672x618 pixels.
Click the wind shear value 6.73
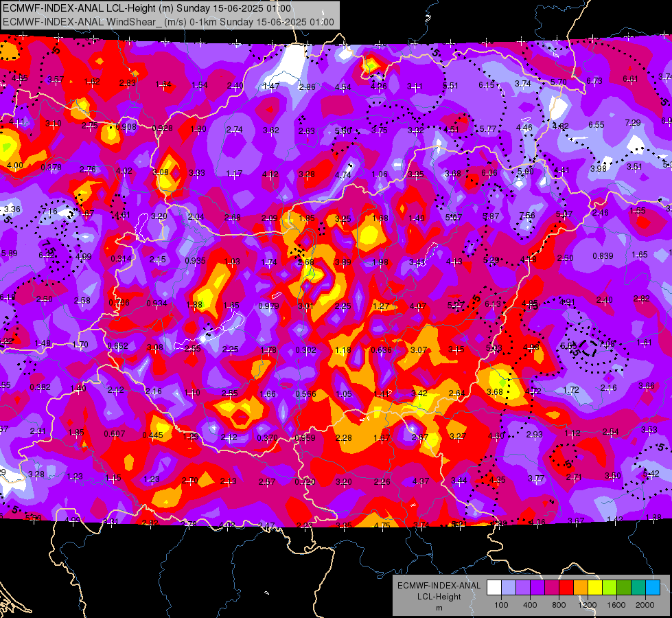click(594, 80)
